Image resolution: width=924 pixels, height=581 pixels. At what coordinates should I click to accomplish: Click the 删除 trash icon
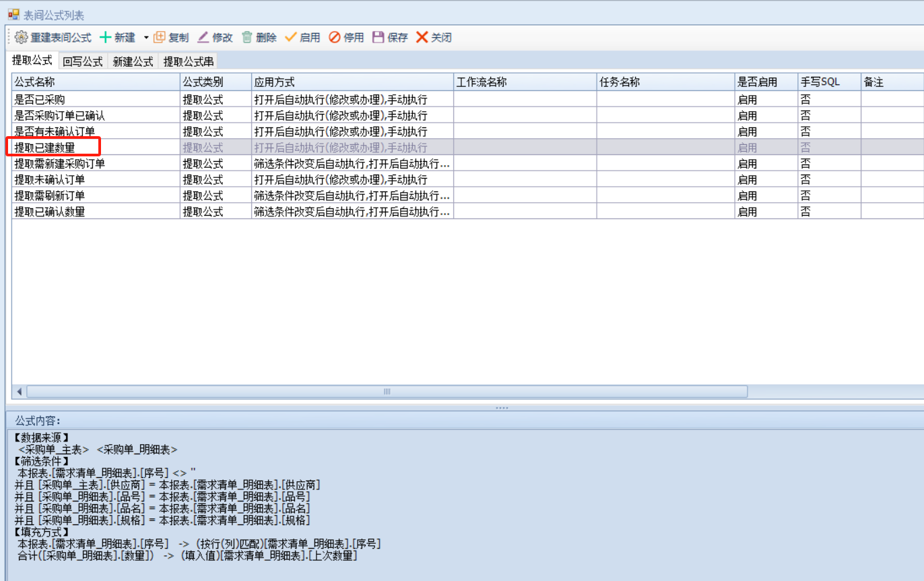point(247,37)
